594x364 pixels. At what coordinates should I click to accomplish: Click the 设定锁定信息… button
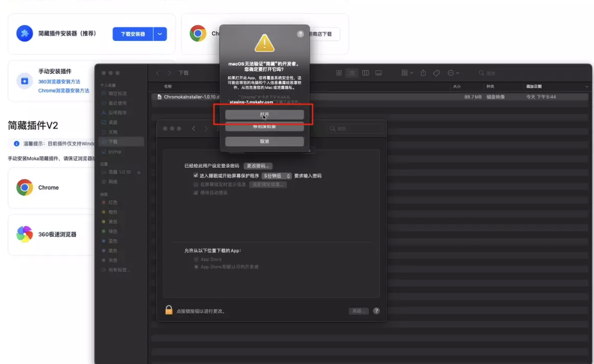pyautogui.click(x=268, y=184)
